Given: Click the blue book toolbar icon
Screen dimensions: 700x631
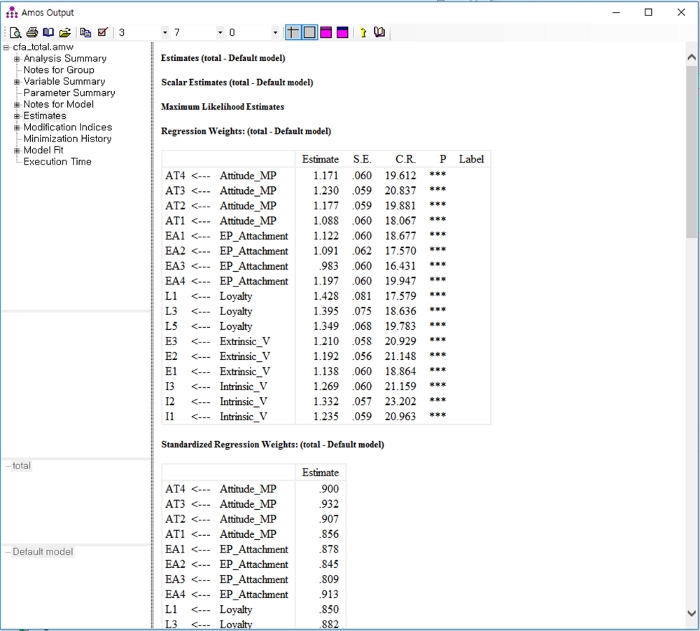Looking at the screenshot, I should pos(48,33).
